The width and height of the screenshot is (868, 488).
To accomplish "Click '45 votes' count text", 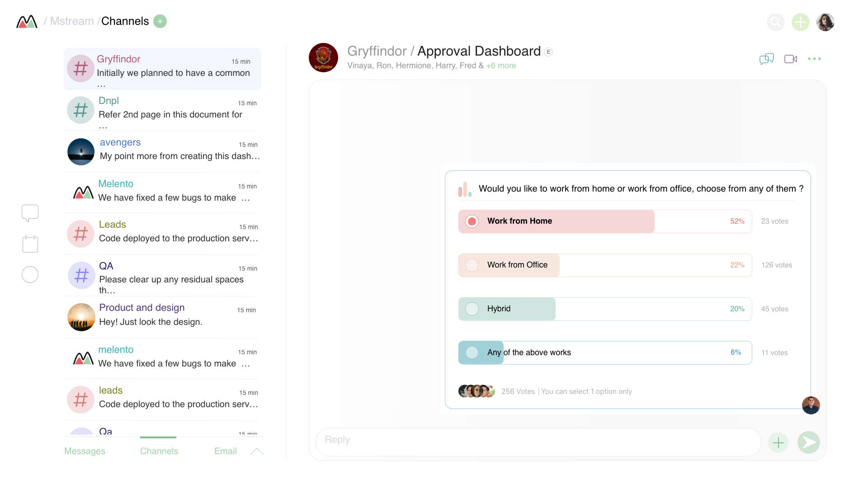I will (774, 309).
